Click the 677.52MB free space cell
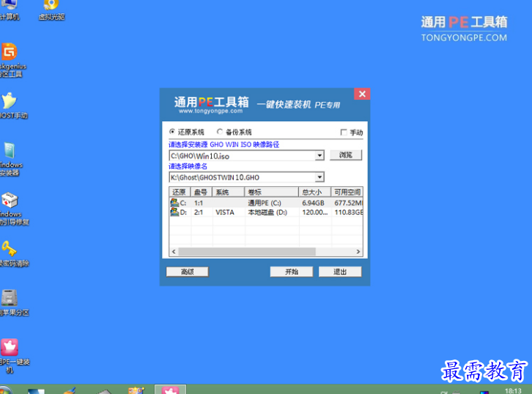Screen dimensions: 532x394 point(349,203)
